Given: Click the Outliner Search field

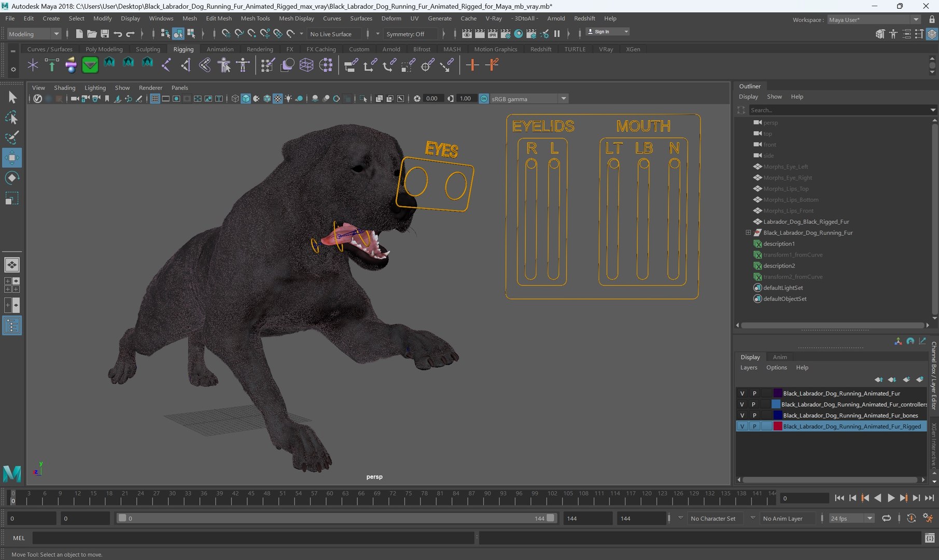Looking at the screenshot, I should tap(840, 110).
